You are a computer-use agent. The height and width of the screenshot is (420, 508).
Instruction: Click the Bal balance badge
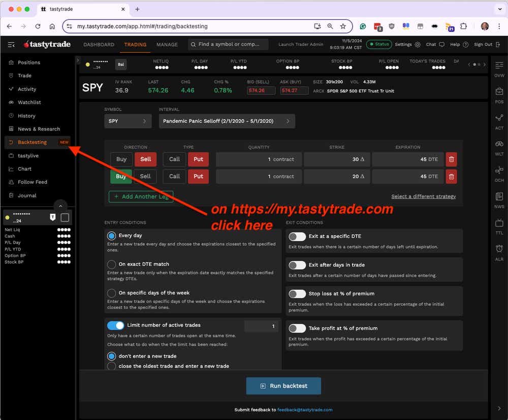click(x=121, y=64)
